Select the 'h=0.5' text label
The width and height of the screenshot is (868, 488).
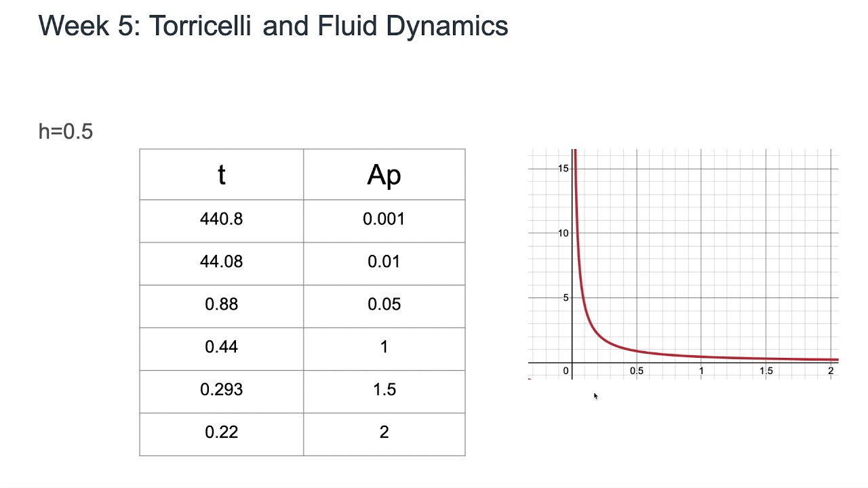tap(66, 131)
